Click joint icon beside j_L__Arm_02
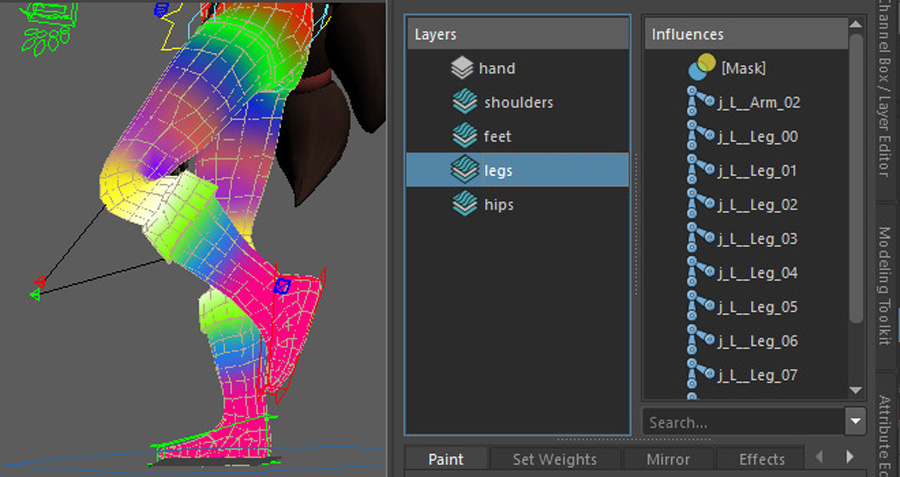Image resolution: width=900 pixels, height=477 pixels. [699, 102]
